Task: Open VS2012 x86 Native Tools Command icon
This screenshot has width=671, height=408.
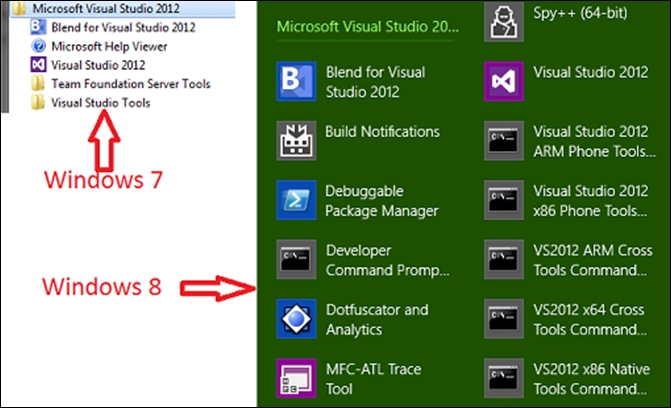Action: tap(504, 378)
